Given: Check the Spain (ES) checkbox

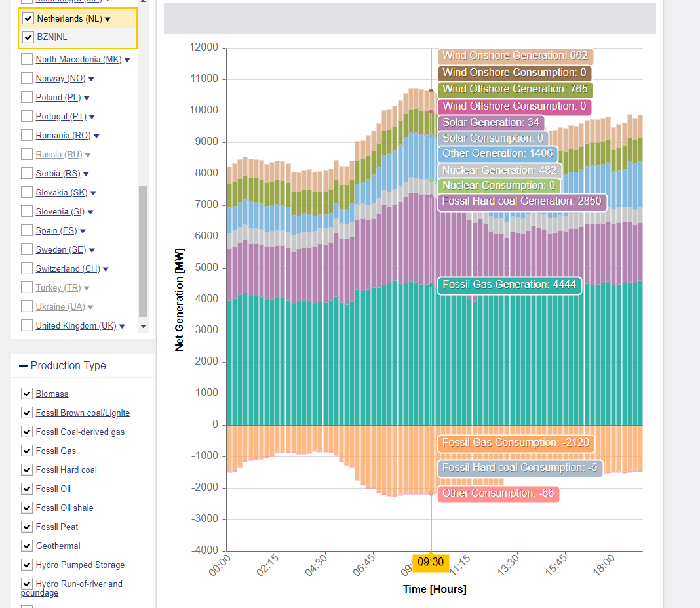Looking at the screenshot, I should 27,230.
